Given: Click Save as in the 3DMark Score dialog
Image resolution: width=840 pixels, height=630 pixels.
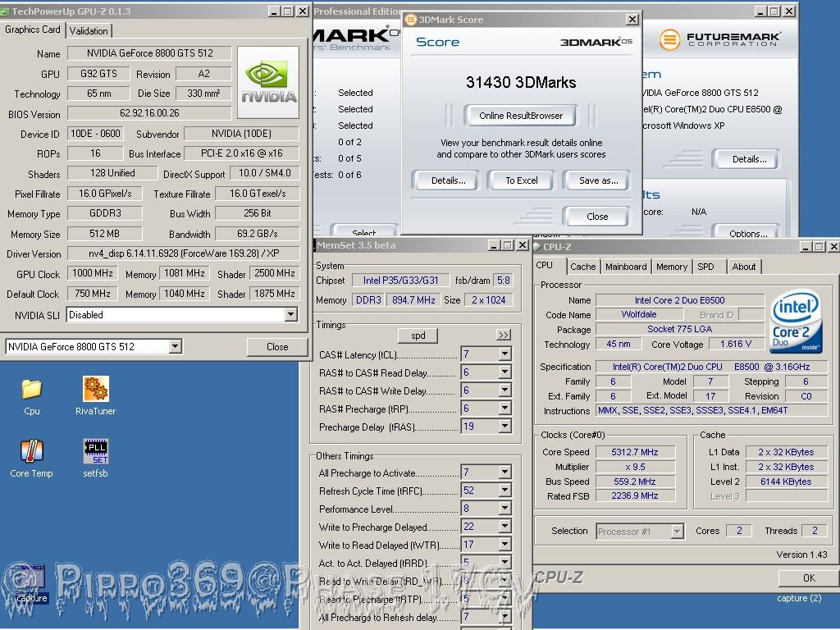Looking at the screenshot, I should point(598,180).
